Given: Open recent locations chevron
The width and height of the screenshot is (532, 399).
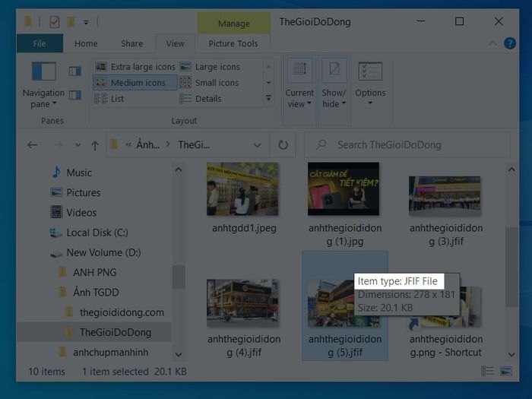Looking at the screenshot, I should [78, 145].
